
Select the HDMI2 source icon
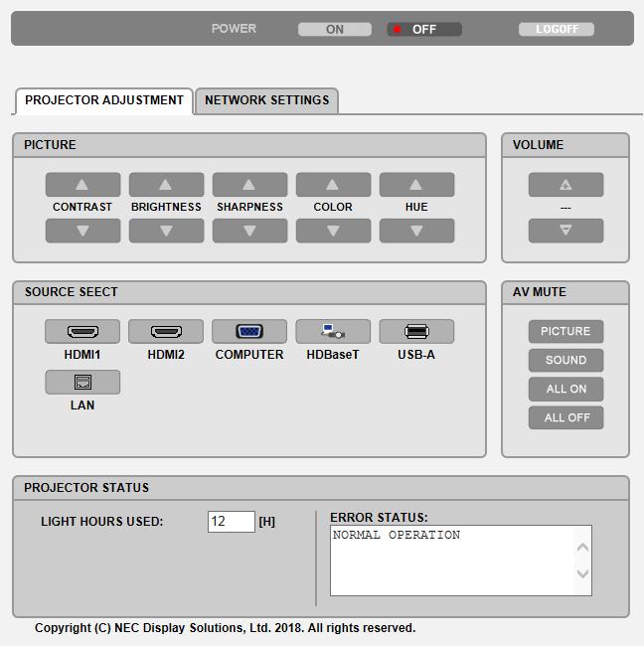(x=166, y=332)
